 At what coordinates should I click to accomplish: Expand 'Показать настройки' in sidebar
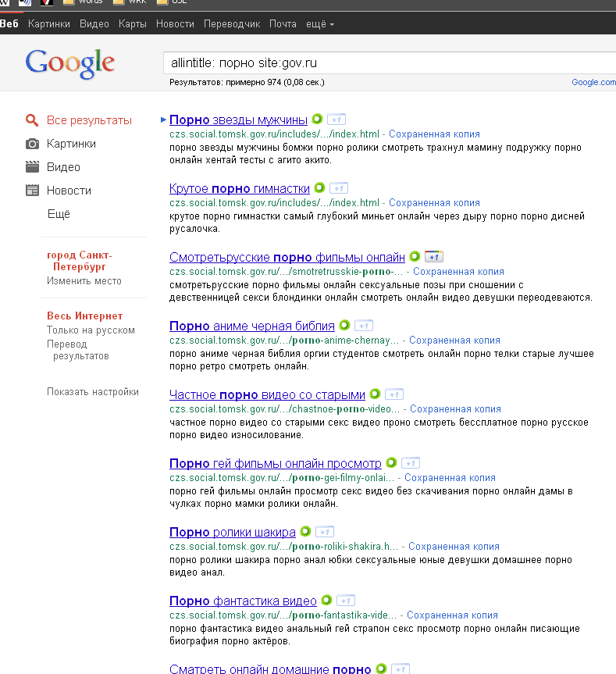93,391
